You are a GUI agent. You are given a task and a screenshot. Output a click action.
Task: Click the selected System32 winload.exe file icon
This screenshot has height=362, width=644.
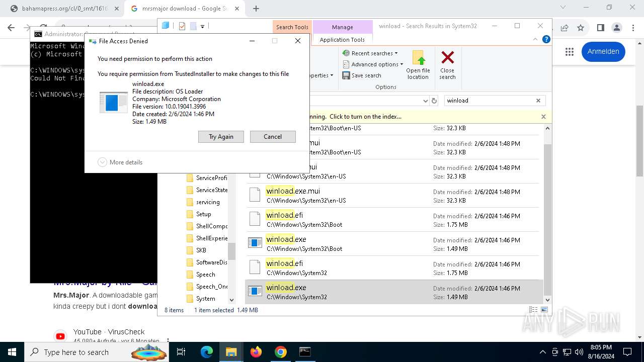(255, 292)
